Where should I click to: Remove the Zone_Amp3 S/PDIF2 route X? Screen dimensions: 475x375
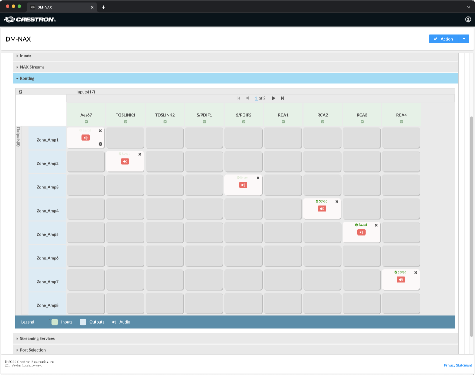click(258, 178)
